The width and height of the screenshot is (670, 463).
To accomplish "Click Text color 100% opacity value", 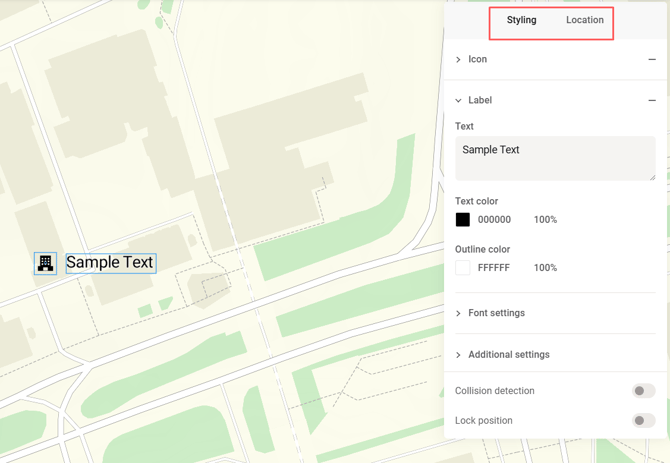I will [x=545, y=220].
